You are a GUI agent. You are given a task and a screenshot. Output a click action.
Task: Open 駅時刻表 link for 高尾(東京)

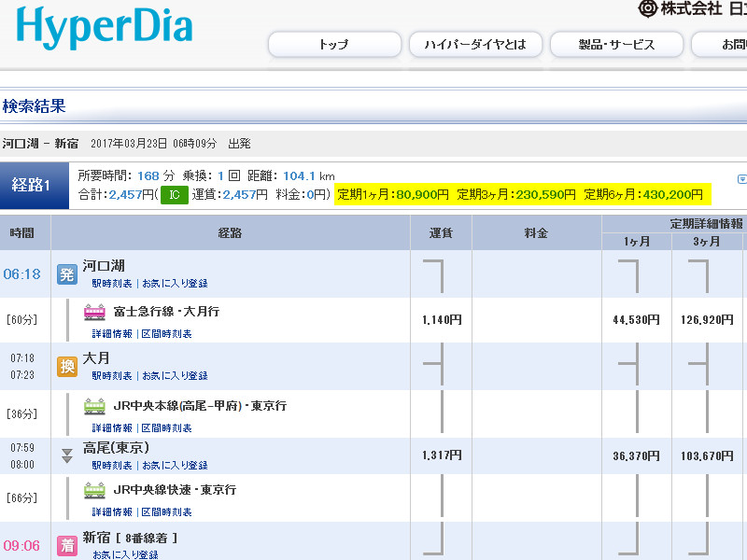pos(112,465)
